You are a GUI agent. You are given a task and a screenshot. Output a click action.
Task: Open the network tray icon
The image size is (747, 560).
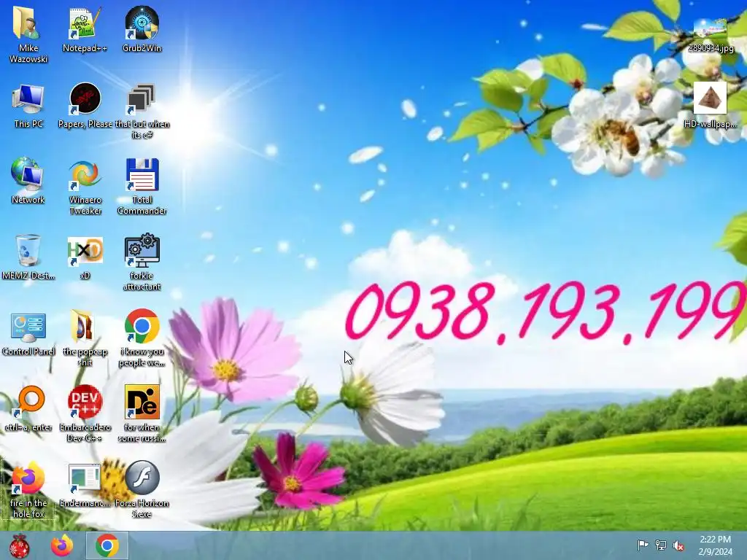(661, 545)
